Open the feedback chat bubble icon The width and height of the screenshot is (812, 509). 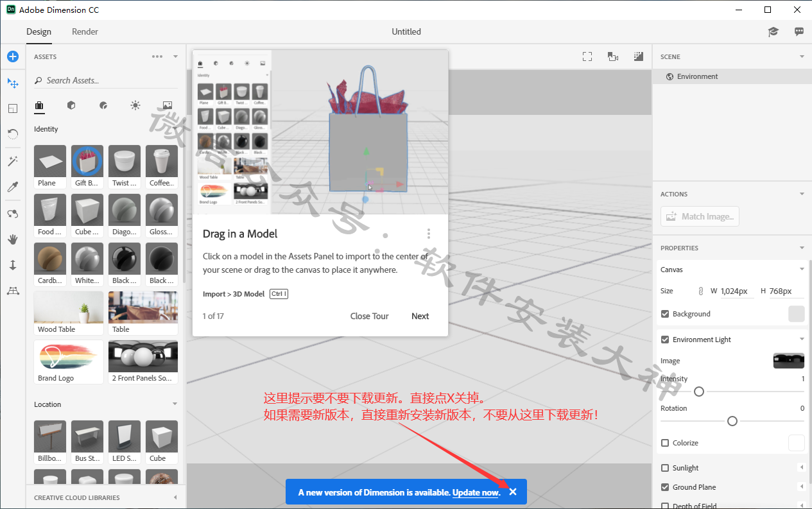799,31
